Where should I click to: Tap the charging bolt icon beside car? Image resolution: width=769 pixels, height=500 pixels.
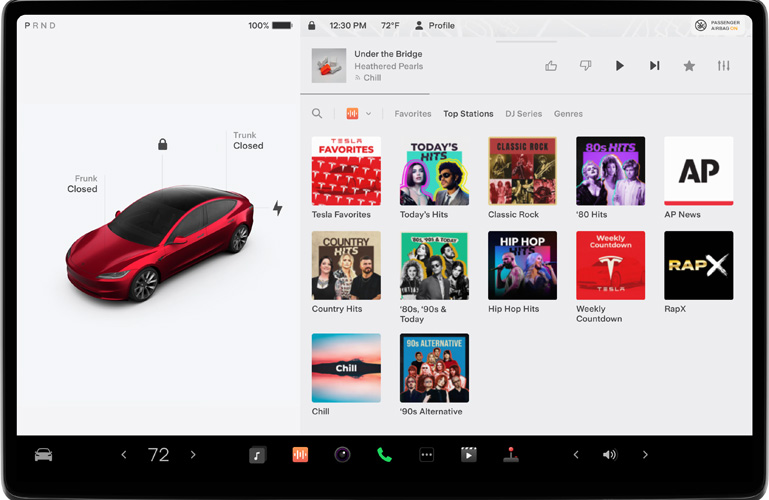(x=278, y=208)
